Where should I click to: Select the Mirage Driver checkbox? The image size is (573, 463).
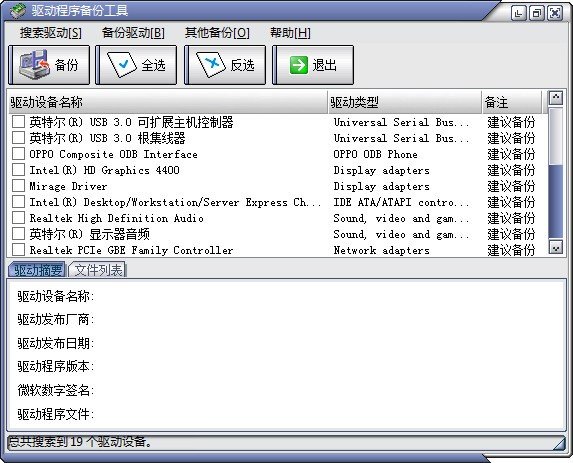pos(18,186)
